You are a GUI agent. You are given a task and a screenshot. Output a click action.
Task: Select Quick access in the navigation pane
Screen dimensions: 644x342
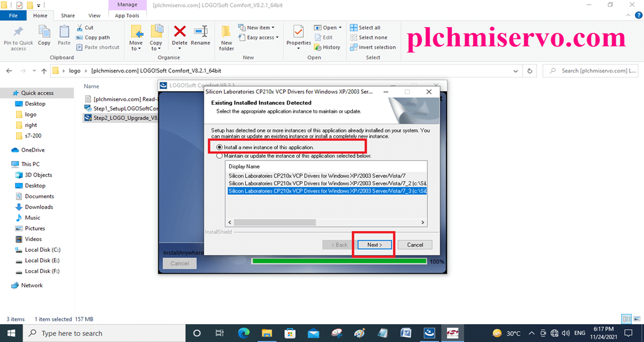(x=37, y=93)
